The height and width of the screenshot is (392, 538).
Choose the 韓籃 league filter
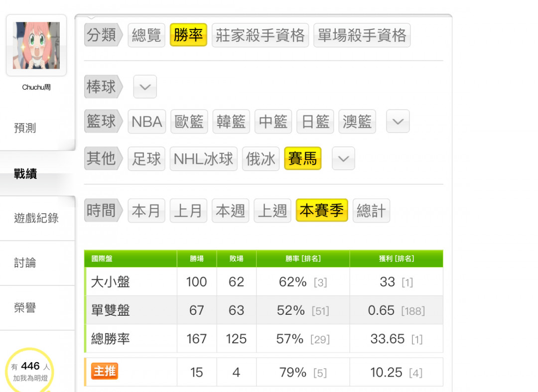click(231, 122)
